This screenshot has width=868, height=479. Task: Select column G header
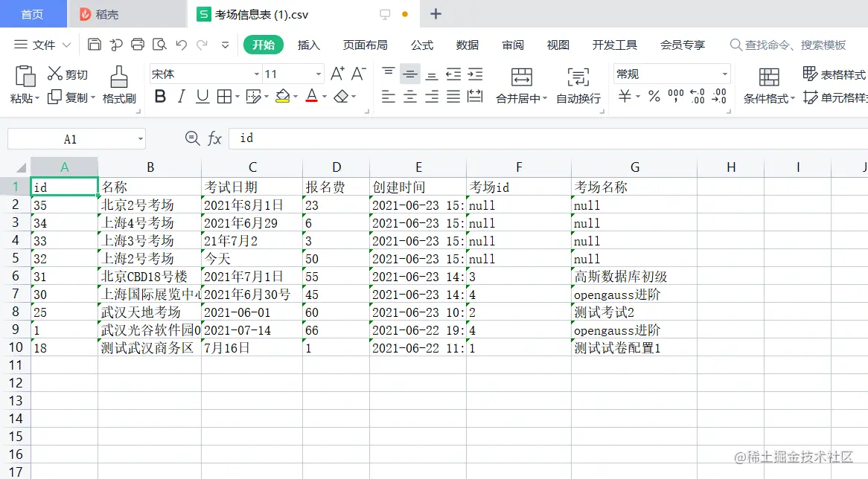(x=634, y=167)
